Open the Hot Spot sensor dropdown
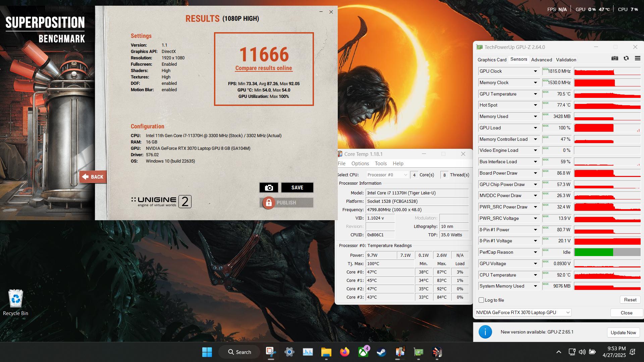Viewport: 644px width, 362px height. 535,105
